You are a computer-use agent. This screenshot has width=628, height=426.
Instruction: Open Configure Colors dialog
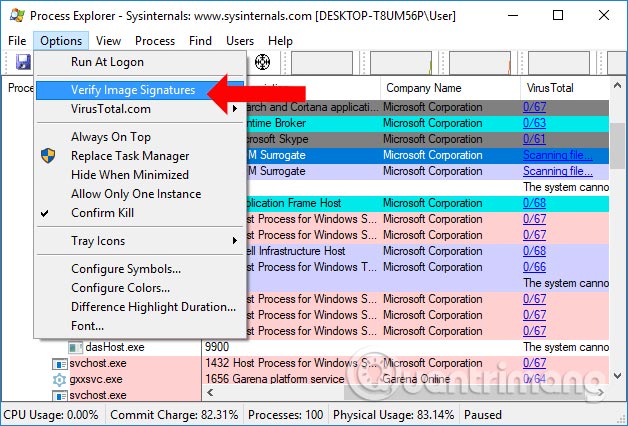click(140, 288)
